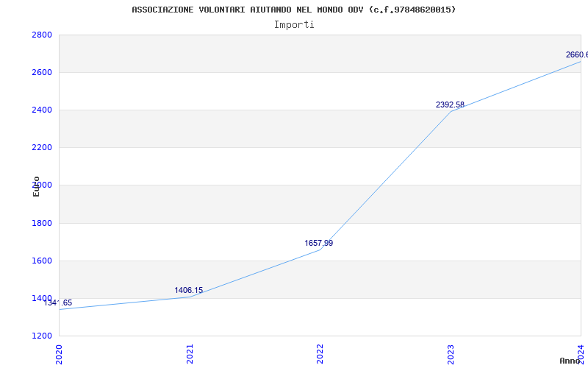Click the 2600 y-axis label
This screenshot has height=368, width=588.
tap(42, 72)
